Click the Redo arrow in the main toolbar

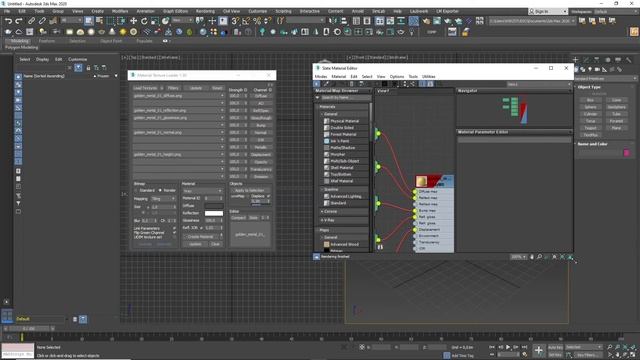point(19,21)
